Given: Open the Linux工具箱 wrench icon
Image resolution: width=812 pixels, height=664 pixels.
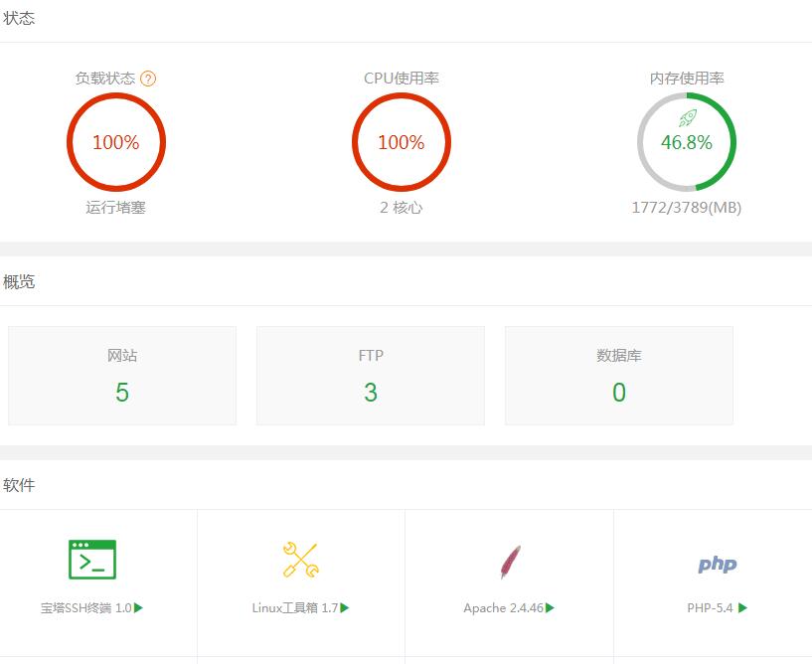Looking at the screenshot, I should 301,560.
